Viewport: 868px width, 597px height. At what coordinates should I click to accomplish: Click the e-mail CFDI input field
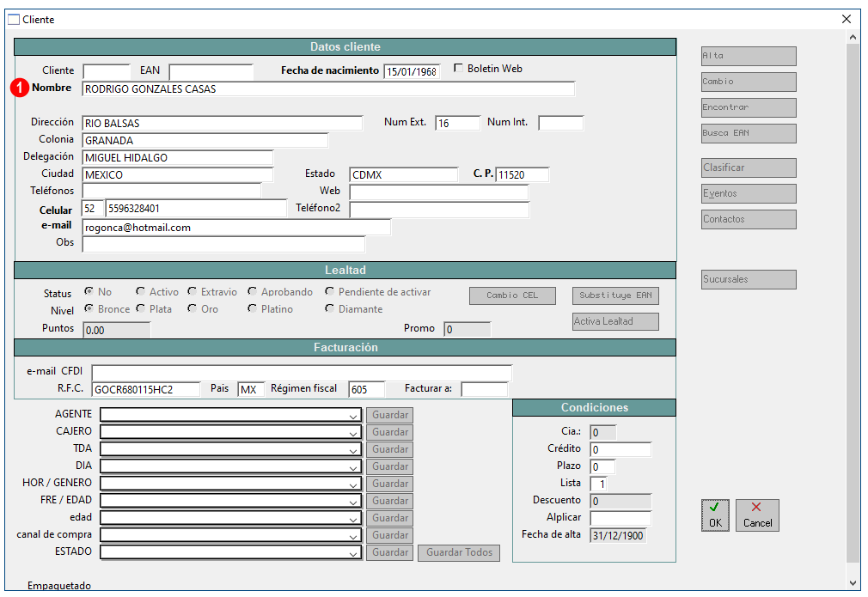coord(302,372)
